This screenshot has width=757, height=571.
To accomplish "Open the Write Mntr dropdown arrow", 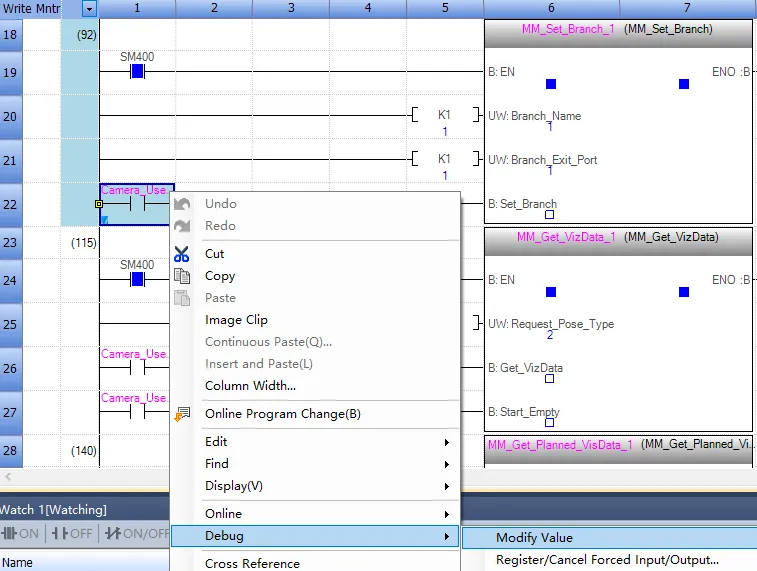I will click(89, 9).
